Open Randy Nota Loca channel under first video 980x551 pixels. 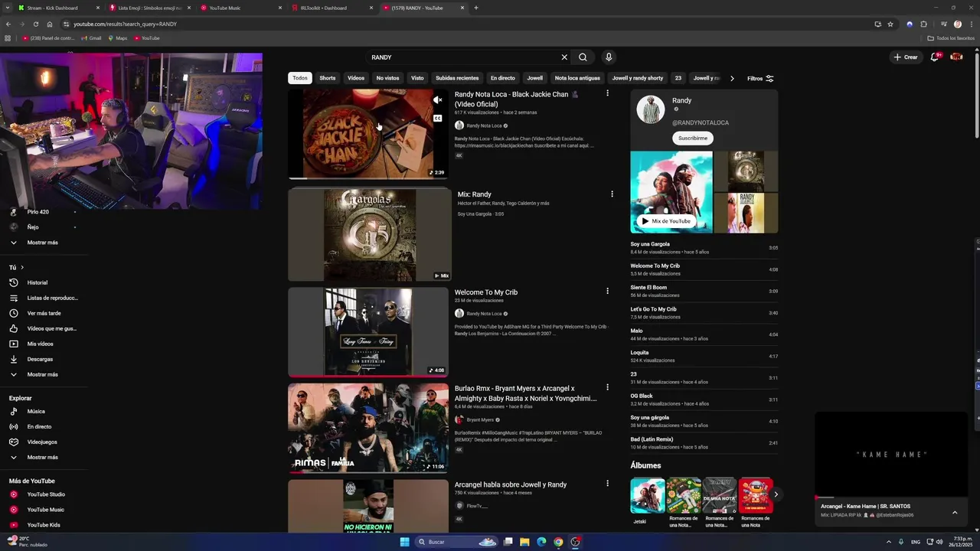pyautogui.click(x=484, y=126)
